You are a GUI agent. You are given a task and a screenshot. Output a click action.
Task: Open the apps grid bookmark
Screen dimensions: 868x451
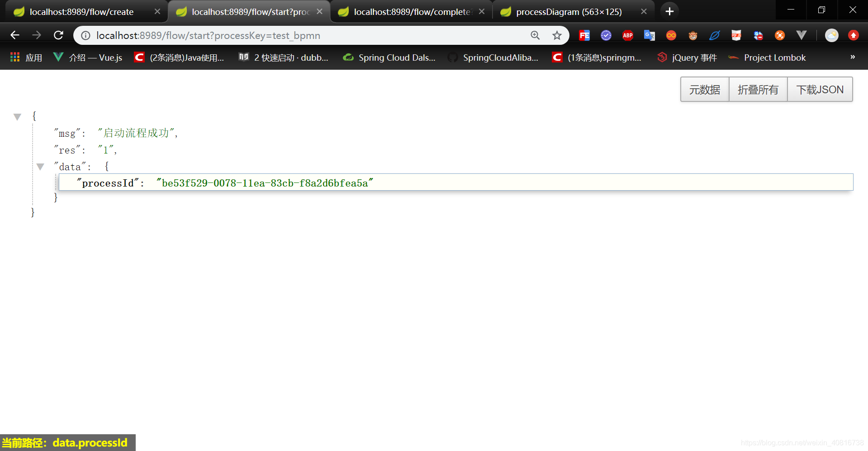click(x=26, y=58)
